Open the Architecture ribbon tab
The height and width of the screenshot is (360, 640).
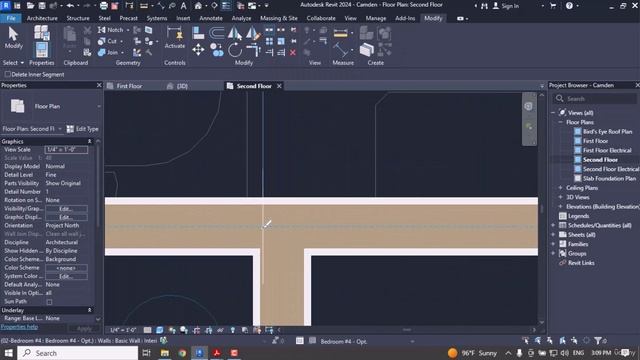click(x=42, y=18)
